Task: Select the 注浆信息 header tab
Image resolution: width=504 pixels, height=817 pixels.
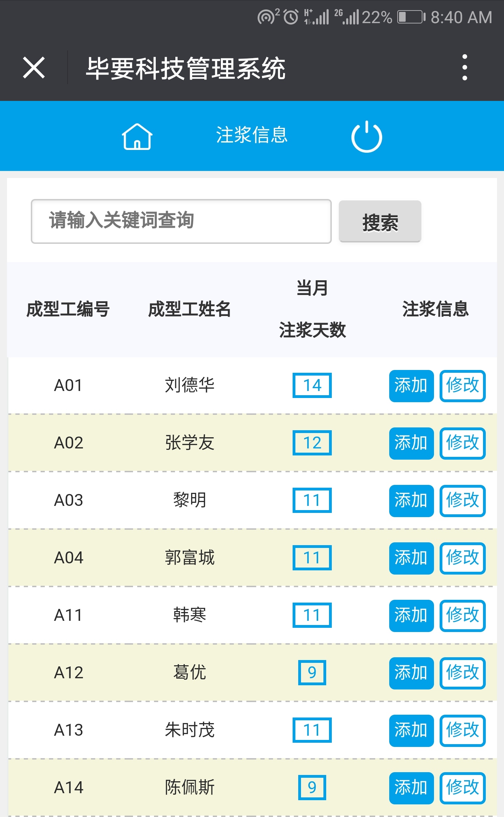Action: pyautogui.click(x=252, y=135)
